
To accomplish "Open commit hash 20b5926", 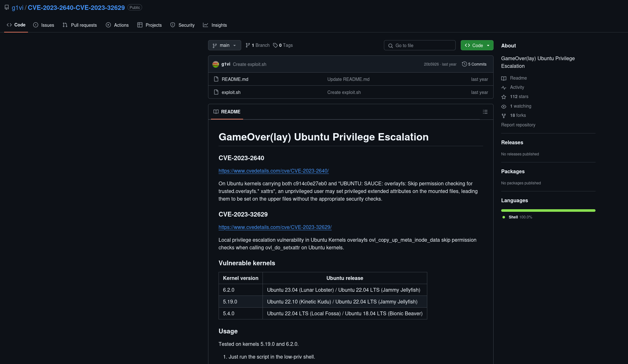I will point(431,64).
